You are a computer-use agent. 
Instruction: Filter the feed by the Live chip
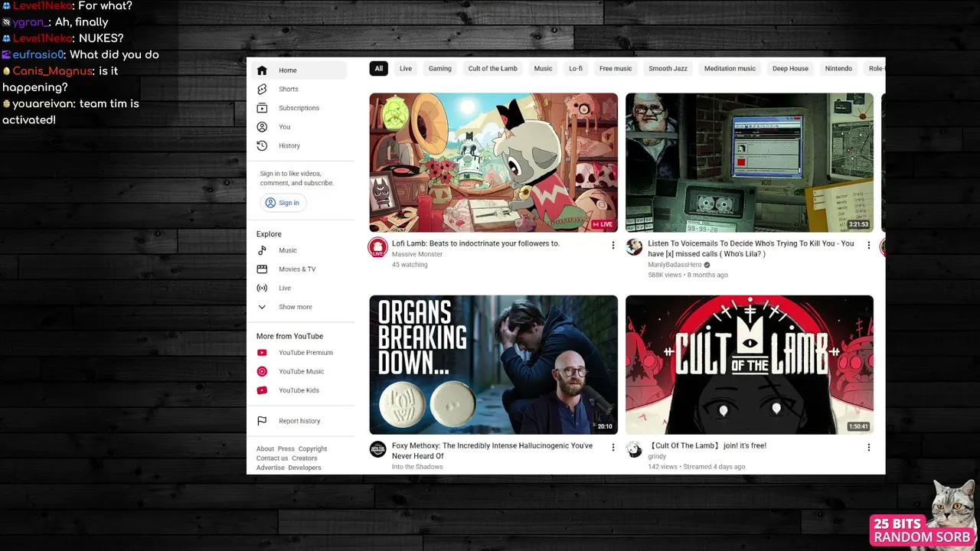coord(406,69)
